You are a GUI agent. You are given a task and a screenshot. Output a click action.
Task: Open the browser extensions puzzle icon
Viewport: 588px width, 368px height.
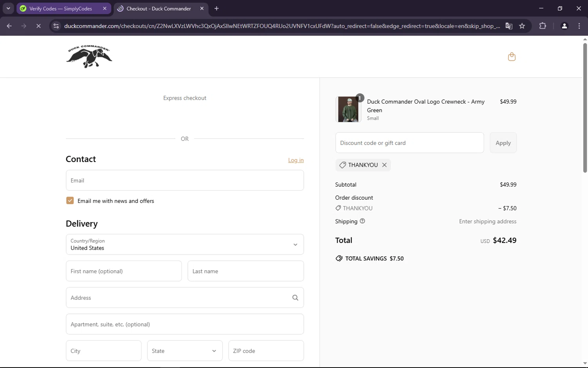(543, 26)
